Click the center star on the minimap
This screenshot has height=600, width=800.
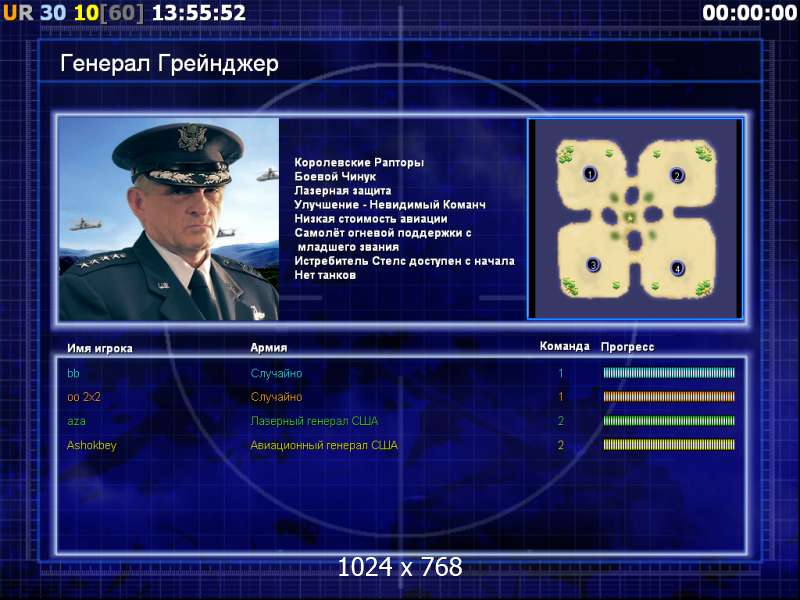point(631,218)
